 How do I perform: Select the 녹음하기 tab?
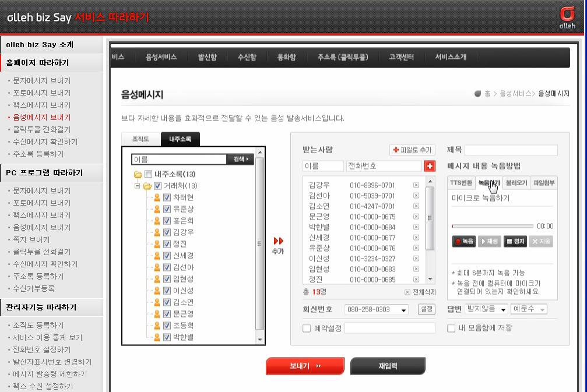click(x=489, y=183)
